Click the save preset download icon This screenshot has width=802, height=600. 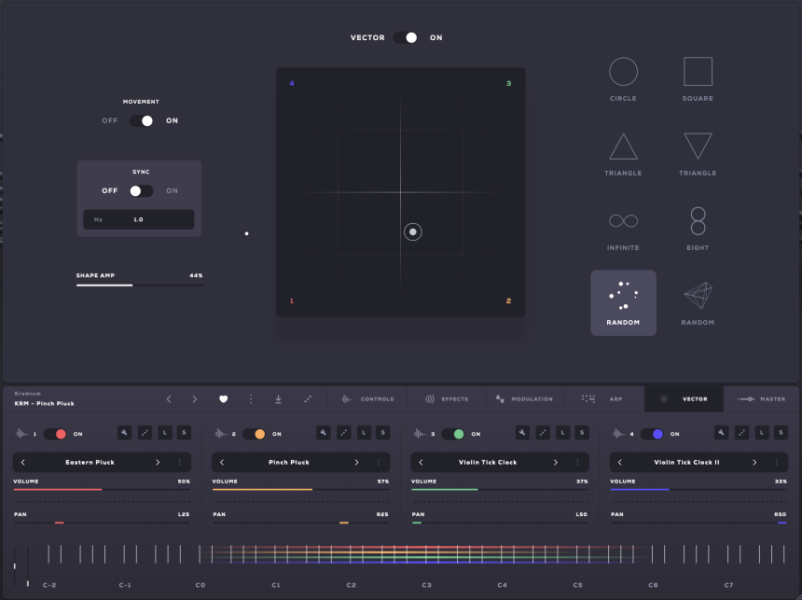point(279,398)
